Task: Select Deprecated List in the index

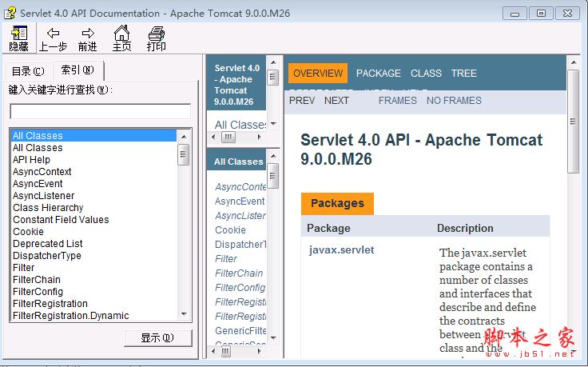Action: pos(48,244)
